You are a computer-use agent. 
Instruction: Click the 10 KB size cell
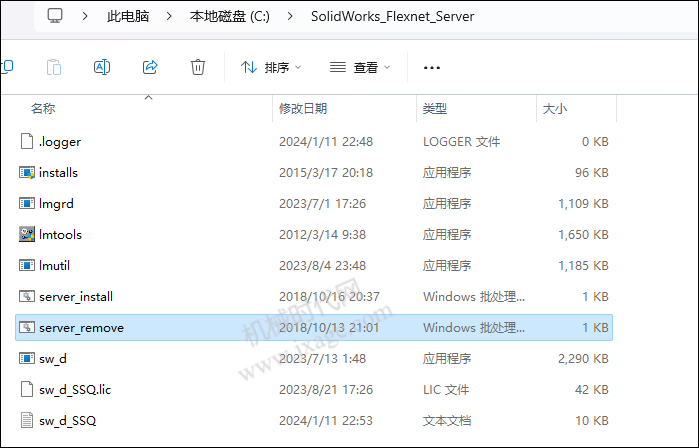[x=592, y=420]
